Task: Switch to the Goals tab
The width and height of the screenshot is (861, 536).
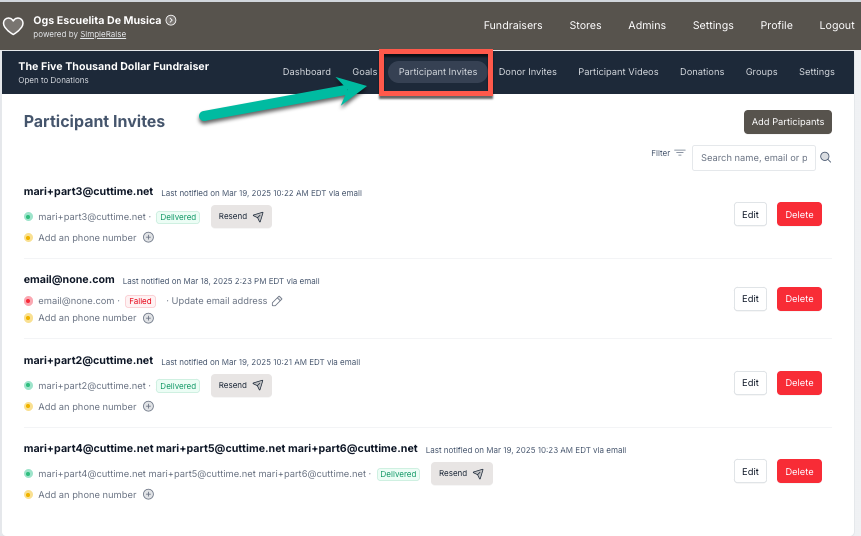Action: (x=365, y=72)
